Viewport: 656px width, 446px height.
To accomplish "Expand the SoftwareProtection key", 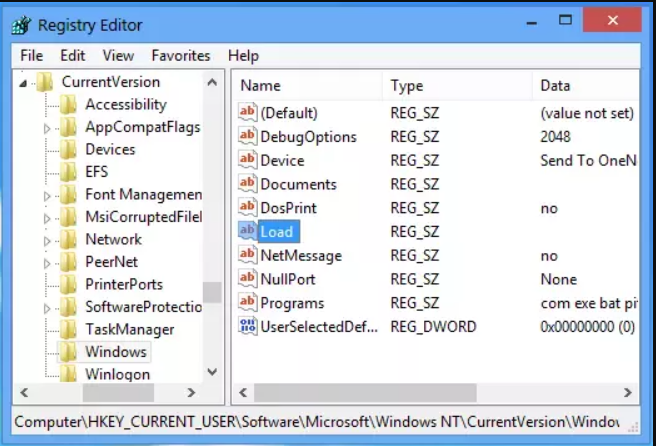I will [47, 309].
